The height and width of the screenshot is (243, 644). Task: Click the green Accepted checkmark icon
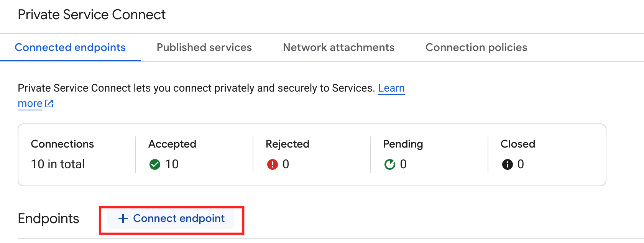[155, 164]
